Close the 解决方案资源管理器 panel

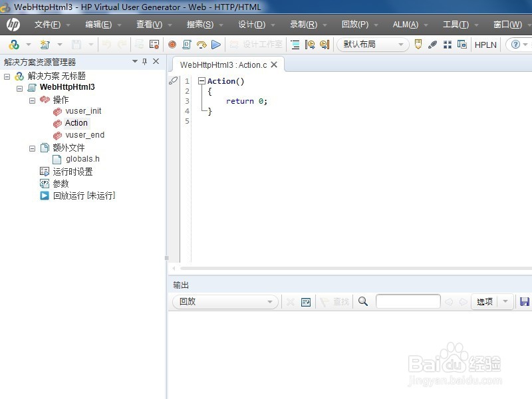156,61
